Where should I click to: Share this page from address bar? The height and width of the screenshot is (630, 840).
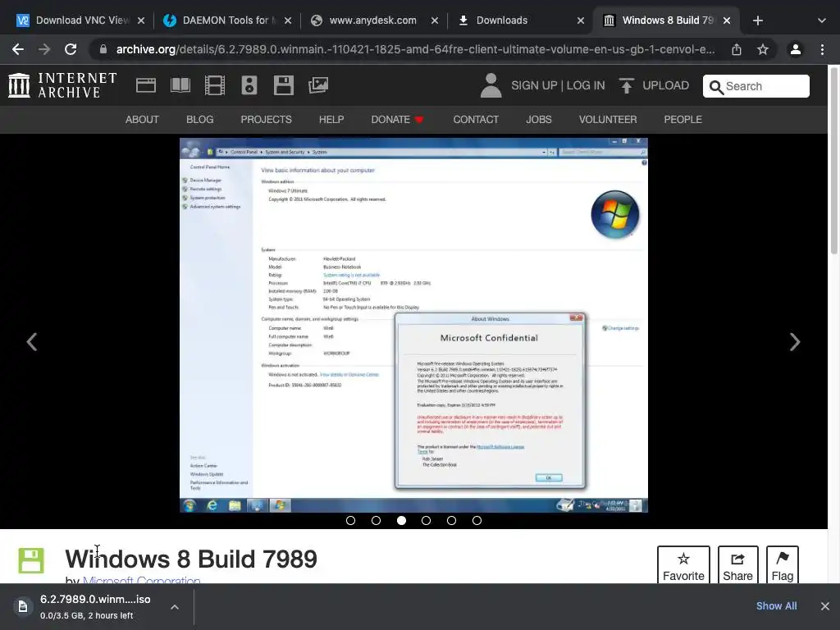(x=737, y=49)
